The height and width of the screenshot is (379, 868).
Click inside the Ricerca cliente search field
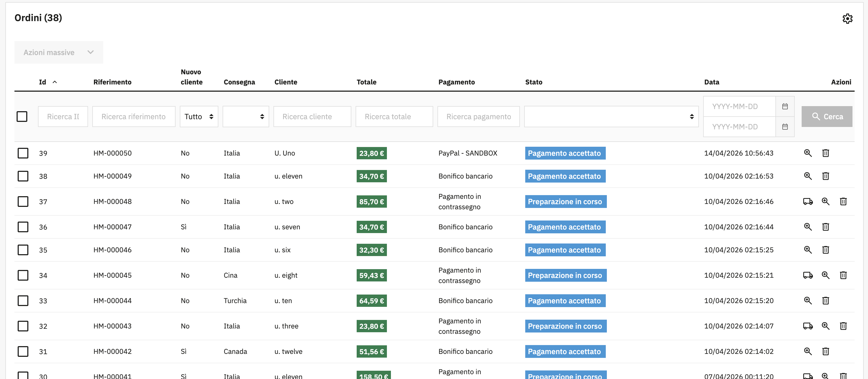[x=312, y=116]
